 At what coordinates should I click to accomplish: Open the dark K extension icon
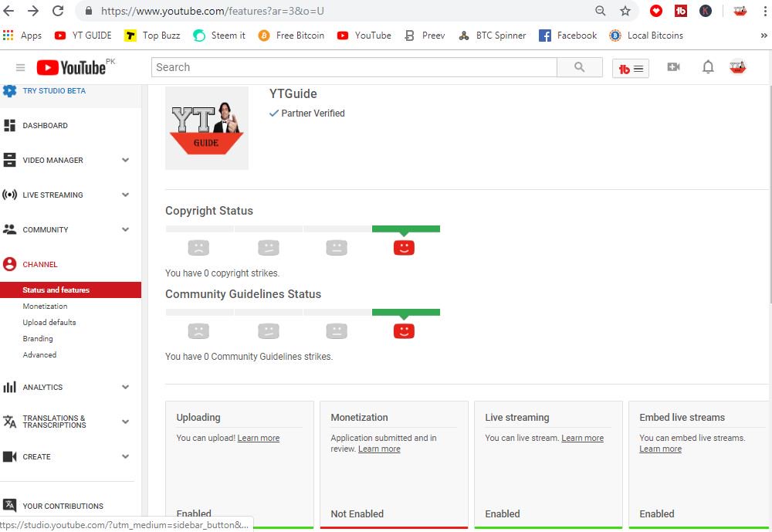706,11
